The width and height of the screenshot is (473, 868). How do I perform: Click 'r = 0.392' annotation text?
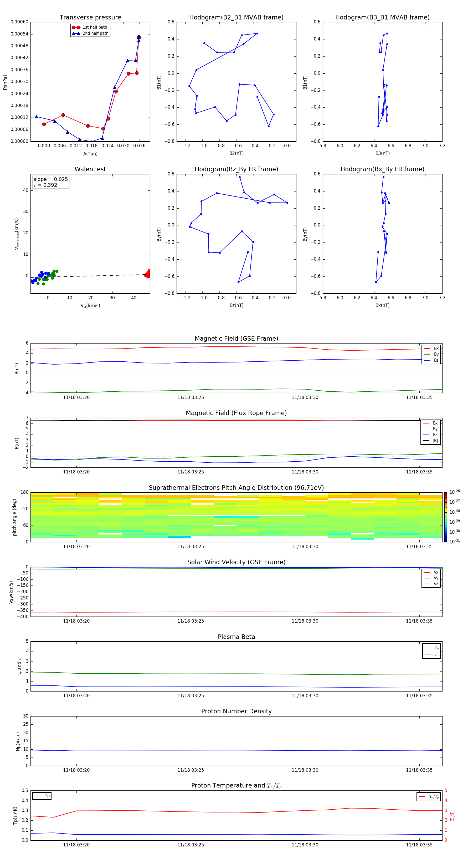[x=45, y=185]
